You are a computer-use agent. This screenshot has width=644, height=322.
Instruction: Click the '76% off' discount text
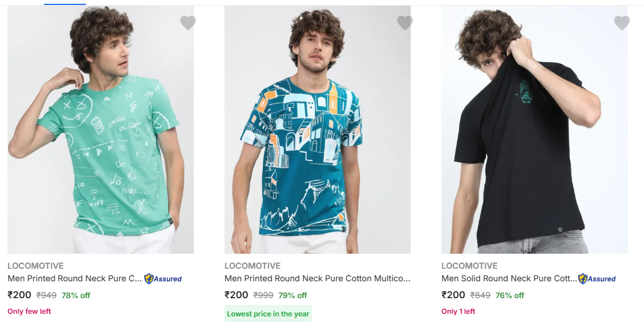(510, 296)
